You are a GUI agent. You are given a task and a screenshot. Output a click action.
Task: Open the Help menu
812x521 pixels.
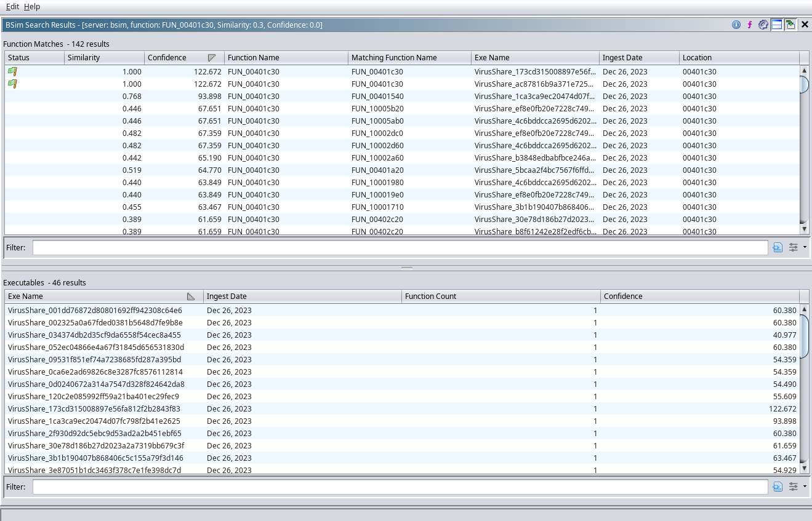[x=32, y=6]
